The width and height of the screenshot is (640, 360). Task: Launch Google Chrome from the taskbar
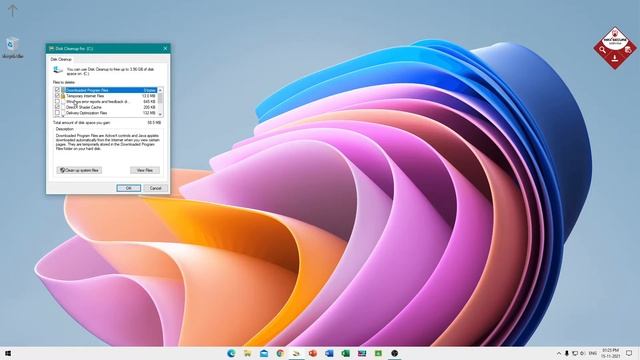[280, 353]
